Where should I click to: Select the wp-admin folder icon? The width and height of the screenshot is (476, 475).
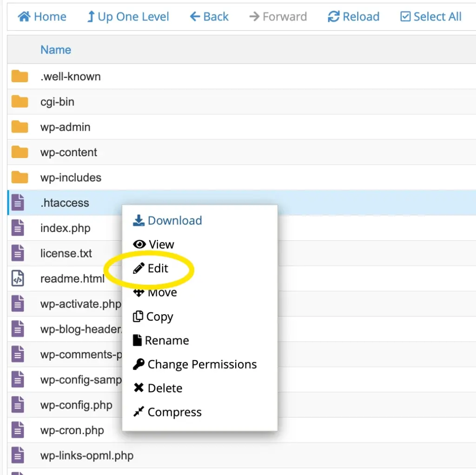(20, 127)
